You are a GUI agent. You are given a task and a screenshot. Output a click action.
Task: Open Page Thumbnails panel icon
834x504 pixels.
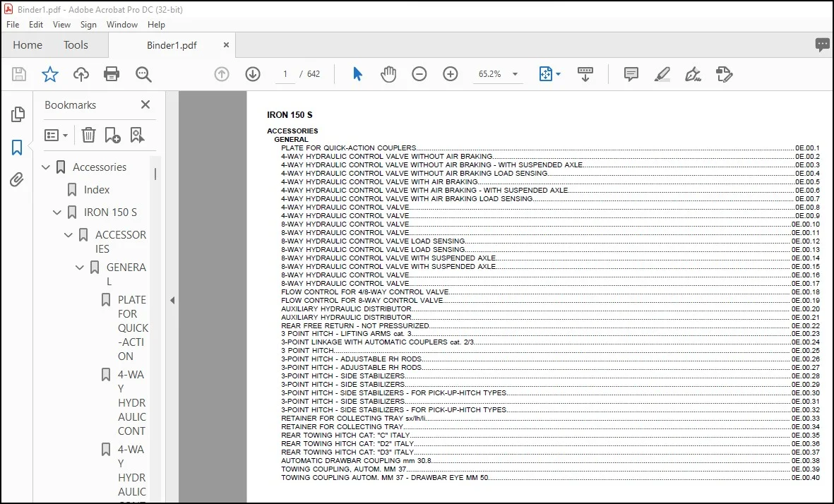tap(17, 114)
